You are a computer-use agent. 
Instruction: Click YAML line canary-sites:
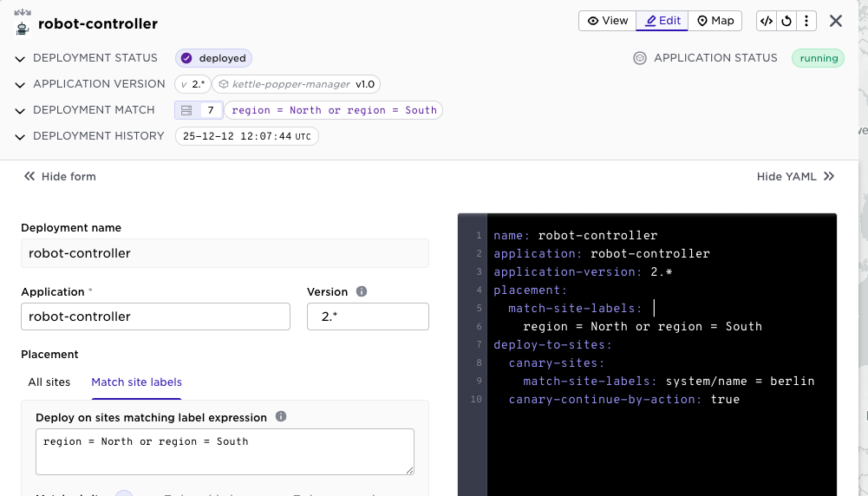pyautogui.click(x=557, y=362)
